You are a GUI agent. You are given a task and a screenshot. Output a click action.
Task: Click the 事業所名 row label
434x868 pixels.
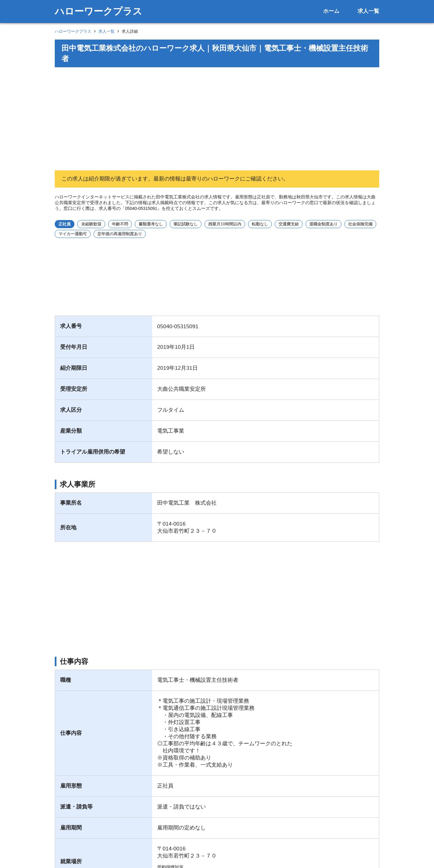[71, 503]
